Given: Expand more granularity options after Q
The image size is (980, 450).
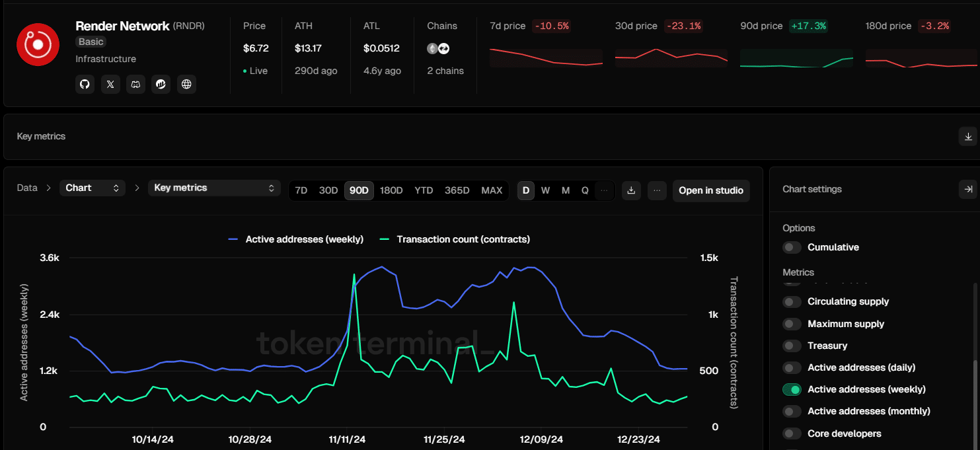Looking at the screenshot, I should [x=605, y=190].
